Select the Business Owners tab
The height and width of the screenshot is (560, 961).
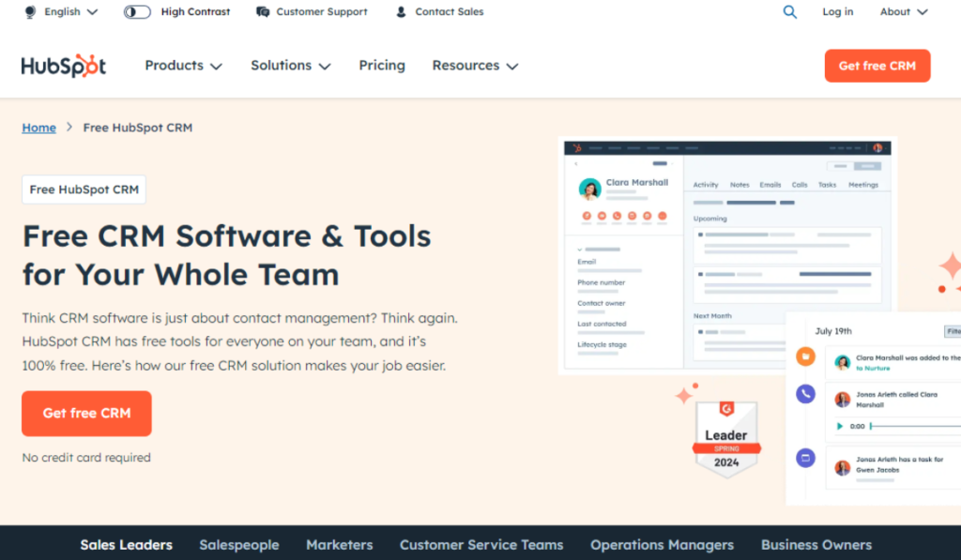point(816,545)
